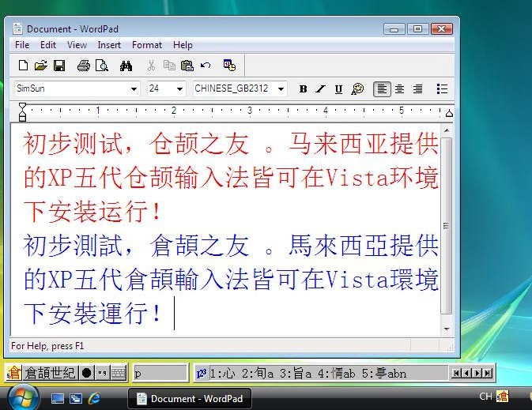Cut selection with scissors icon

(151, 66)
